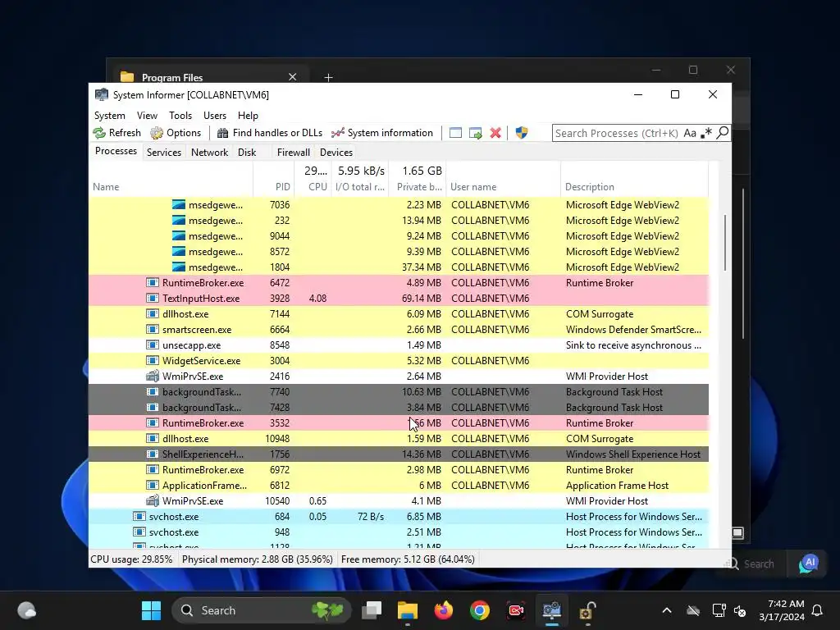This screenshot has width=840, height=630.
Task: Select the WidgetService.exe process row
Action: click(x=399, y=361)
